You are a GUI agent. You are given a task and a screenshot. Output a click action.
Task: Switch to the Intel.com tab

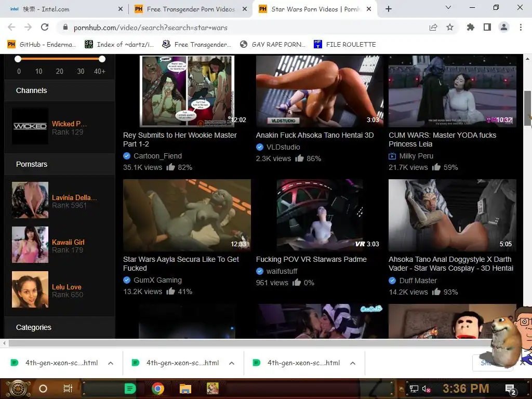pos(63,9)
